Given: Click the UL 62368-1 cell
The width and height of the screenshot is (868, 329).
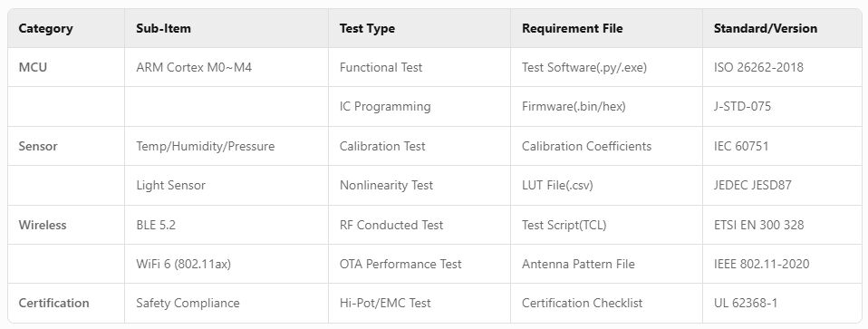Looking at the screenshot, I should coord(782,303).
